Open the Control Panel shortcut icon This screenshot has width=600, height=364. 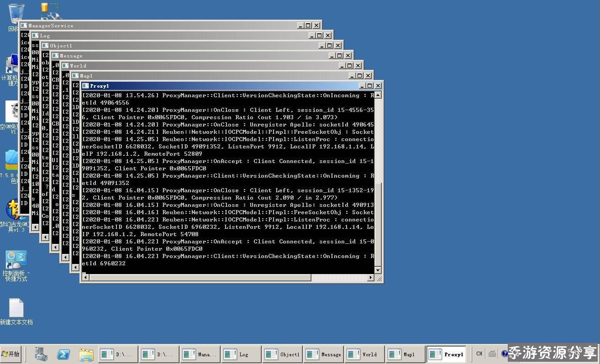(16, 260)
